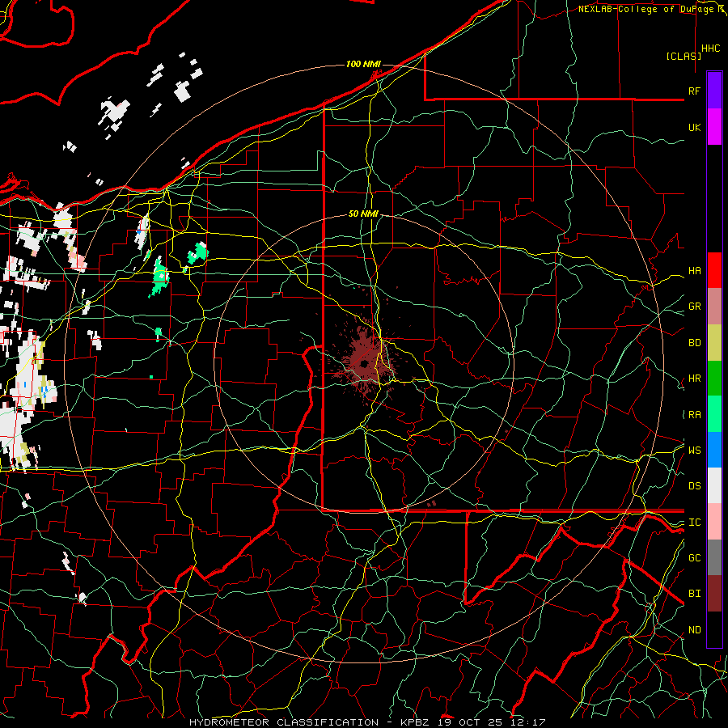Click the BI legend label
Image resolution: width=728 pixels, height=728 pixels.
(694, 594)
